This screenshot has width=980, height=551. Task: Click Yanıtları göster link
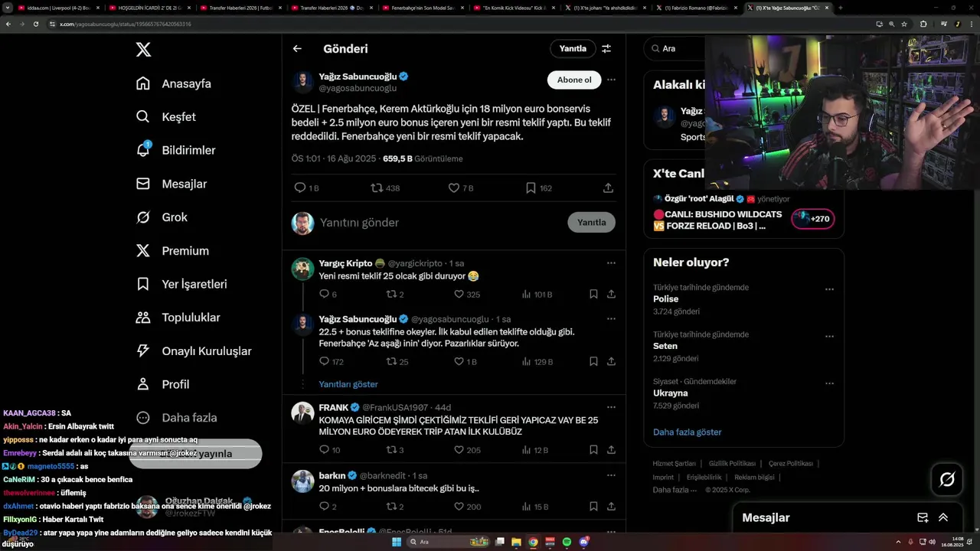point(348,384)
